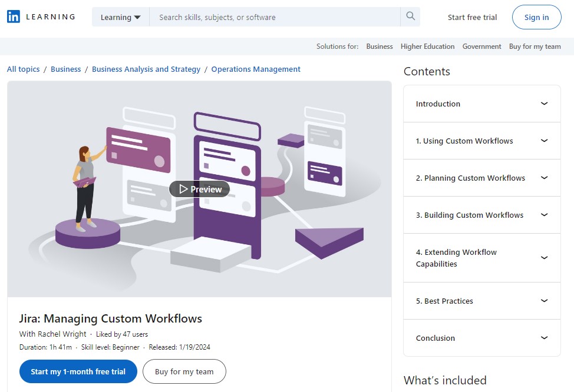Open Business solutions link
574x392 pixels.
pyautogui.click(x=380, y=46)
